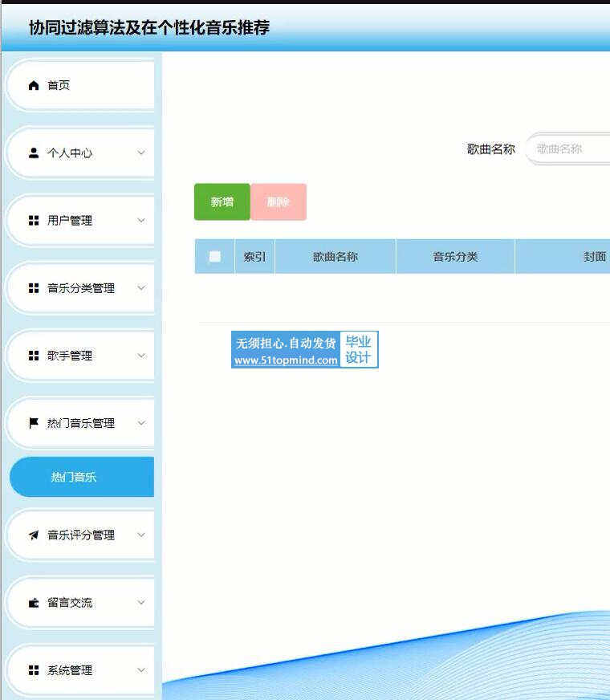
Task: Select the 音乐评分管理 menu label
Action: [81, 535]
